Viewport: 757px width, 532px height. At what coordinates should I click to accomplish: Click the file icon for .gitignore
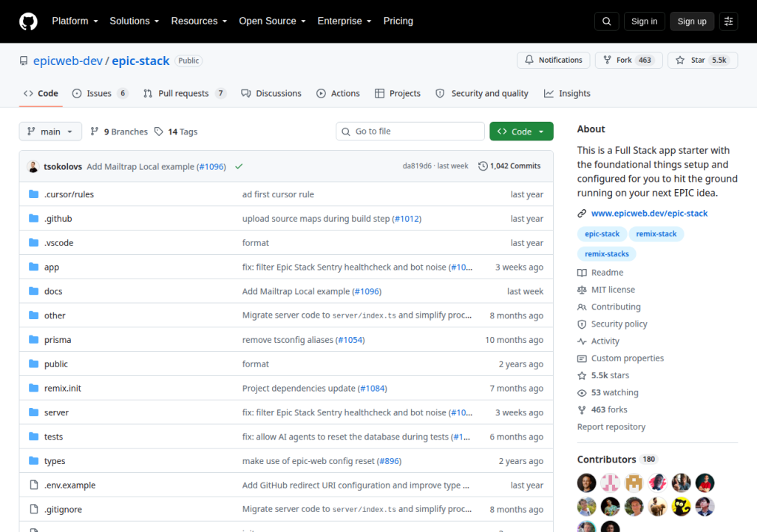pyautogui.click(x=33, y=509)
